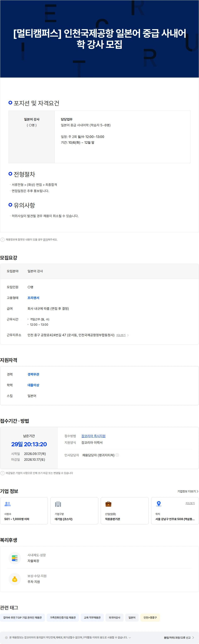Select 잡아바 추천 TOP 기업 온라인 채용관 tag
This screenshot has width=199, height=644.
coord(23,618)
